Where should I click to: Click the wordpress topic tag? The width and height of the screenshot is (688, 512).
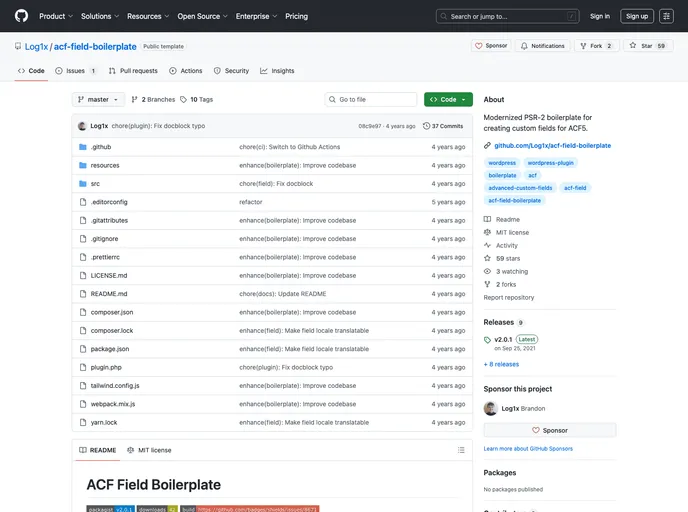[x=502, y=163]
